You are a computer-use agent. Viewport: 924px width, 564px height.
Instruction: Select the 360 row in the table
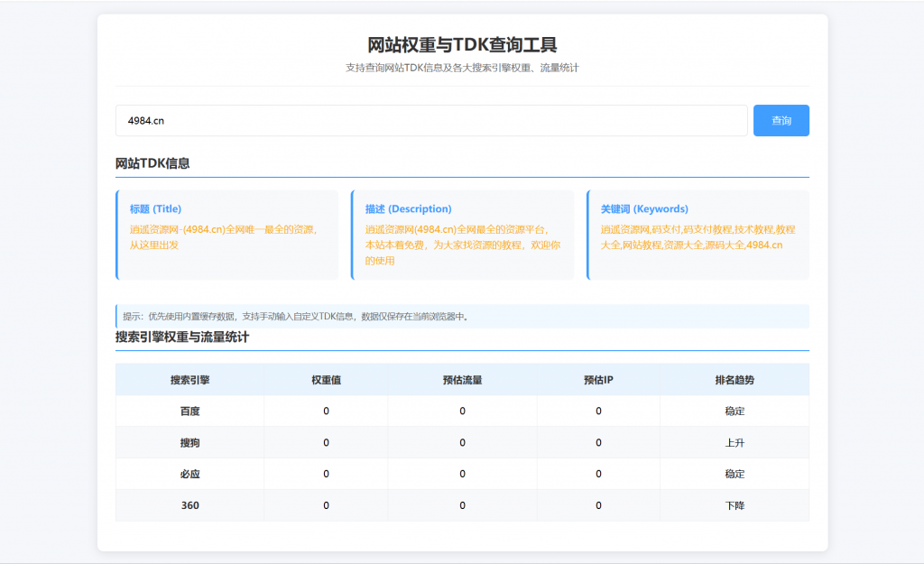point(190,505)
